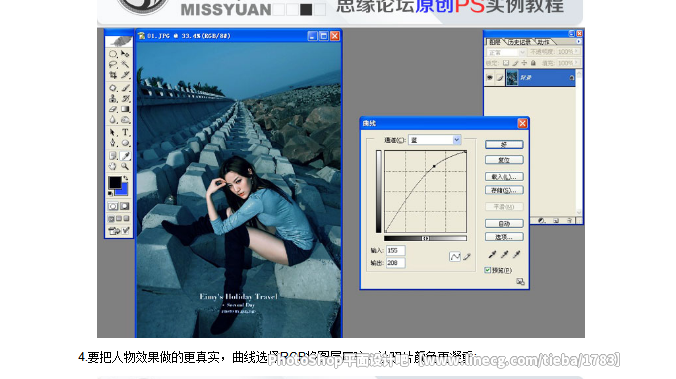Reset to default foreground/background colors

click(110, 194)
